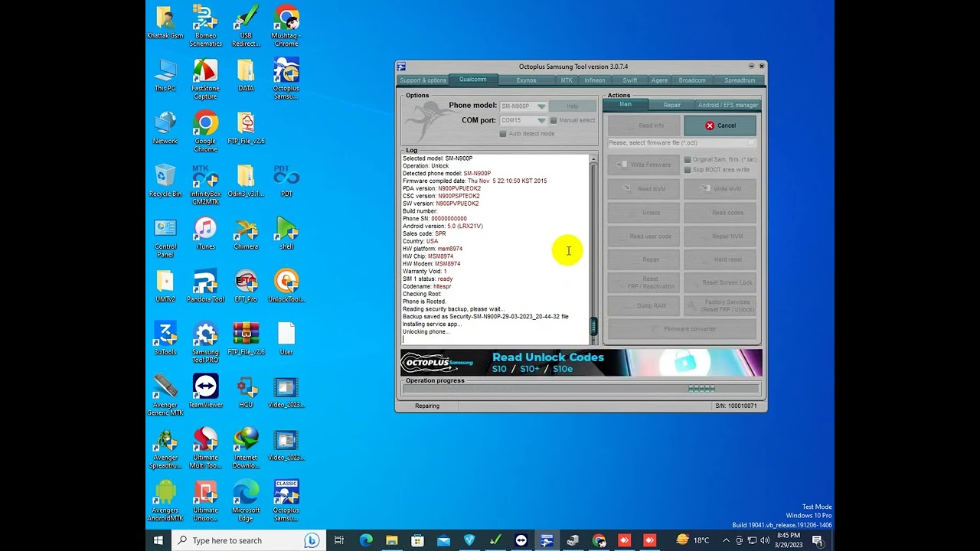Open TeamViewer desktop shortcut
This screenshot has width=980, height=551.
pos(205,392)
